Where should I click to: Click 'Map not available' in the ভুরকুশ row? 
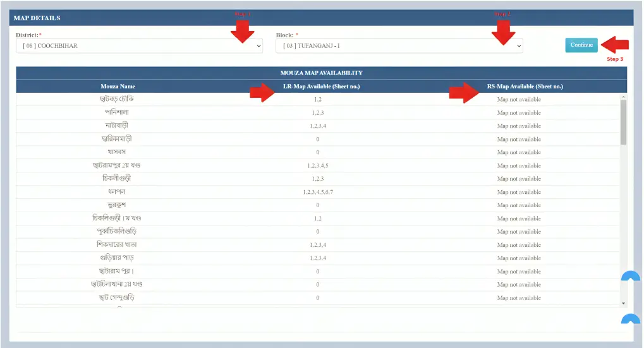[x=519, y=205]
